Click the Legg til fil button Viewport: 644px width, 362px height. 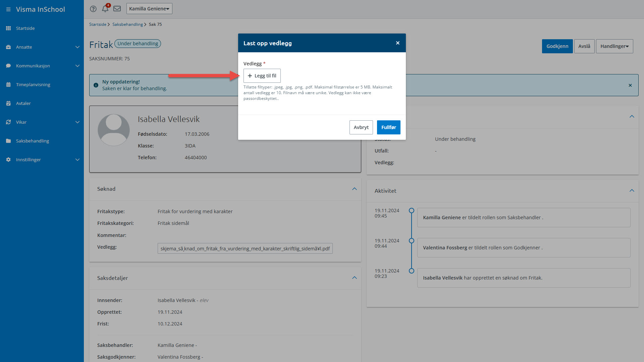point(262,76)
